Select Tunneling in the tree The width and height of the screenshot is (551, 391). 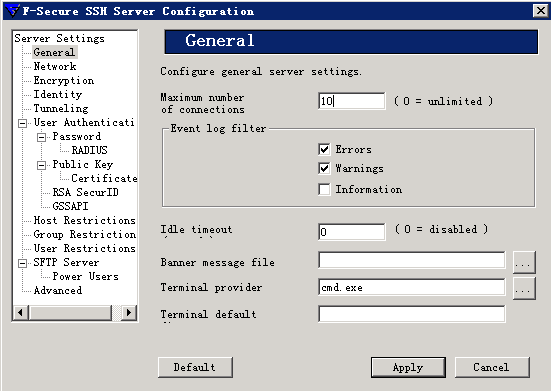(x=61, y=109)
